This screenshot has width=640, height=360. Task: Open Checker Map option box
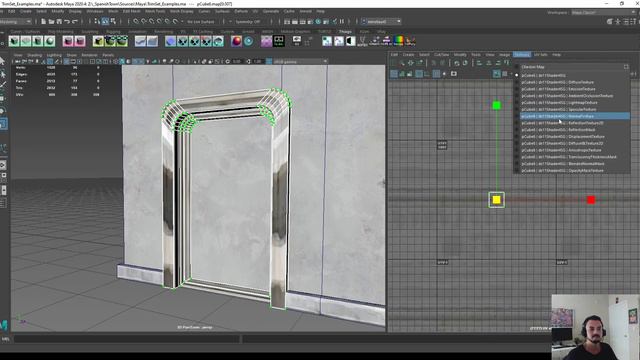[x=626, y=67]
